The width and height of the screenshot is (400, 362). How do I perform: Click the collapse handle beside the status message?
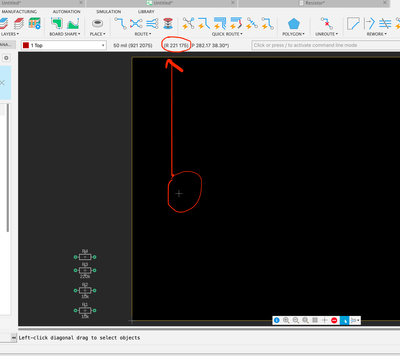(x=14, y=338)
